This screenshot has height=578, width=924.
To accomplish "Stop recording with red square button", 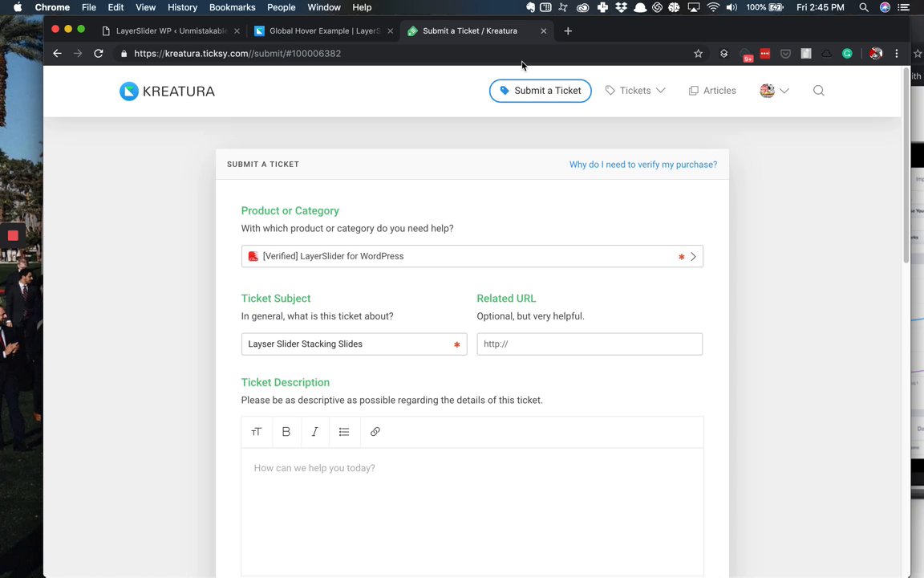I will pyautogui.click(x=12, y=236).
